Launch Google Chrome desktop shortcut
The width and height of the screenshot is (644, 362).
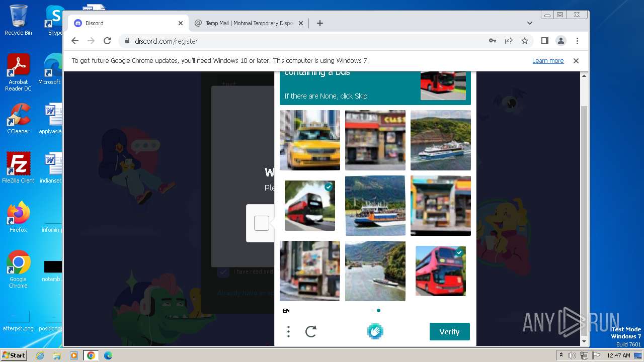18,269
